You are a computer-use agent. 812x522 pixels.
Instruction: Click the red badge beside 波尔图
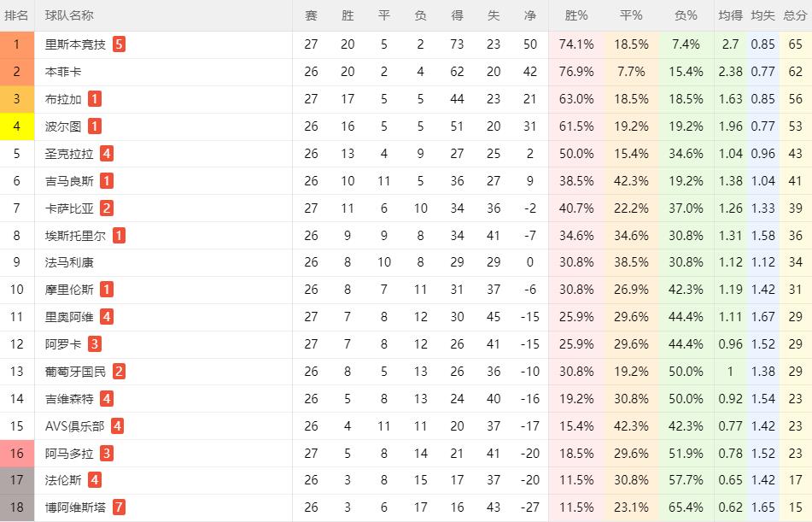(94, 126)
